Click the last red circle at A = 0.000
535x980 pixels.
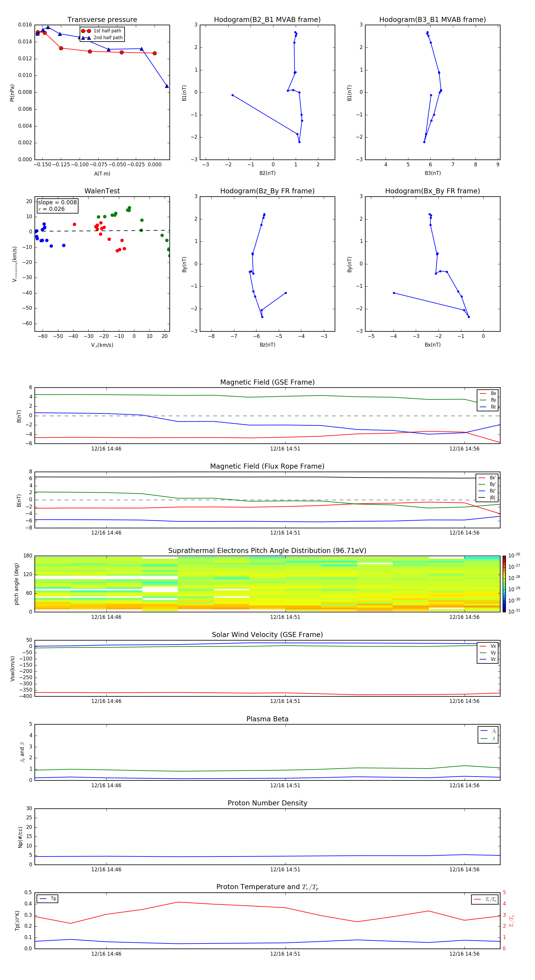click(155, 53)
